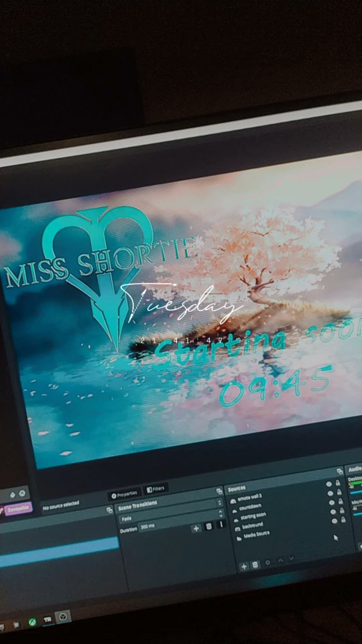Hide the Media Source item
The width and height of the screenshot is (362, 644).
(334, 521)
